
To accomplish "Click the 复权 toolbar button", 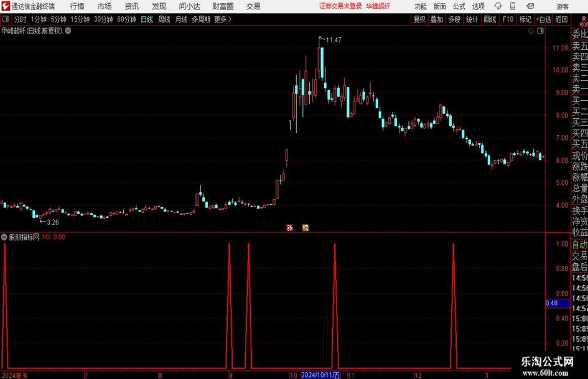I will point(419,19).
